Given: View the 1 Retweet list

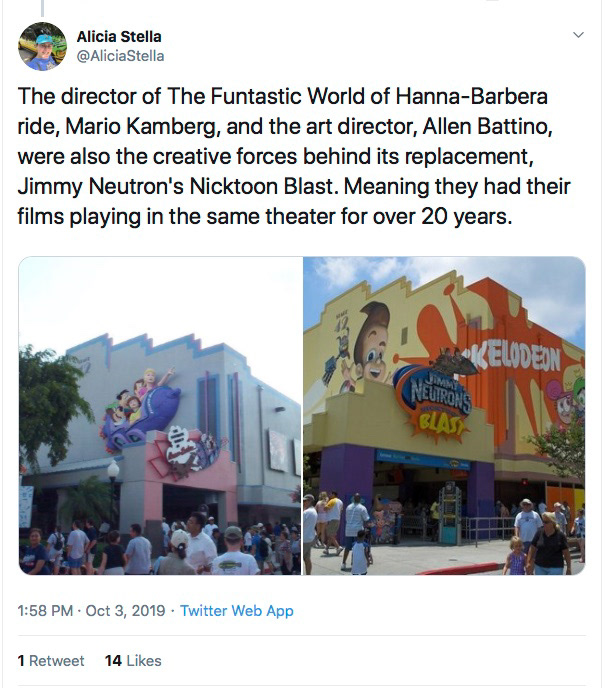Looking at the screenshot, I should tap(51, 660).
